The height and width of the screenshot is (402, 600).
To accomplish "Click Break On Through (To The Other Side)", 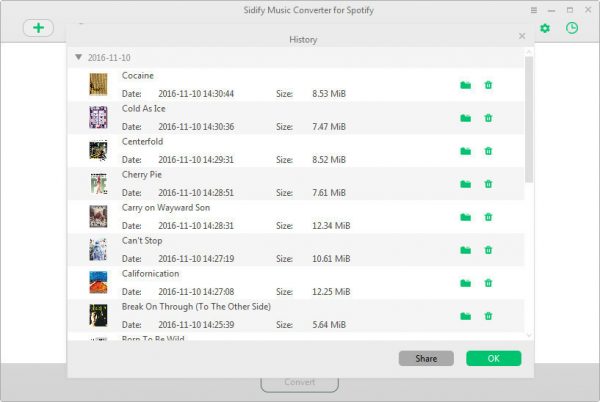I will (196, 307).
